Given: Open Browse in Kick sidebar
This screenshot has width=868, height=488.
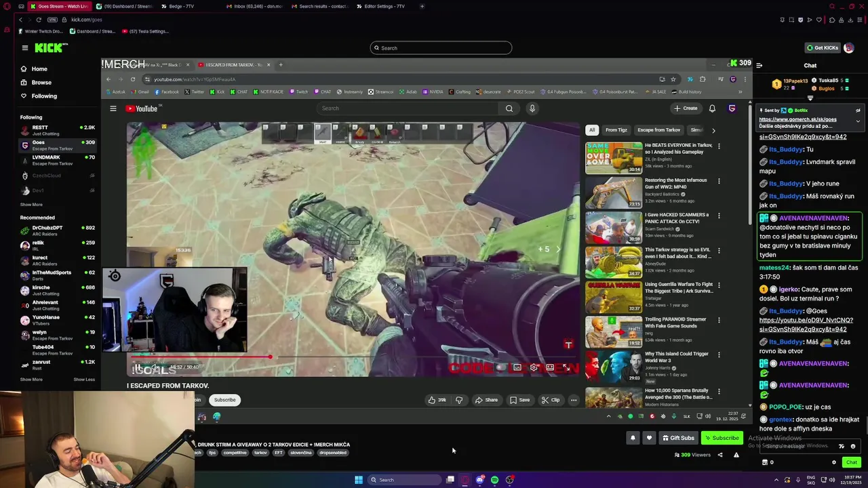Looking at the screenshot, I should pos(35,83).
